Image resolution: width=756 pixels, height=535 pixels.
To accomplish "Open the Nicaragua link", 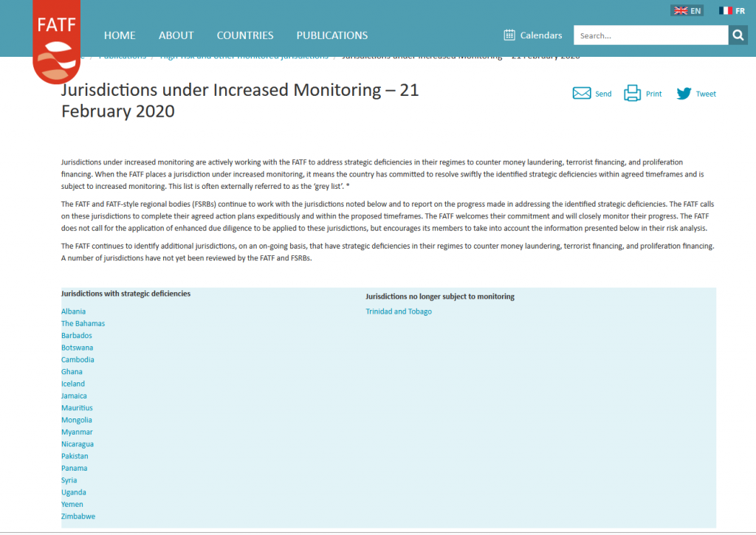I will [77, 444].
